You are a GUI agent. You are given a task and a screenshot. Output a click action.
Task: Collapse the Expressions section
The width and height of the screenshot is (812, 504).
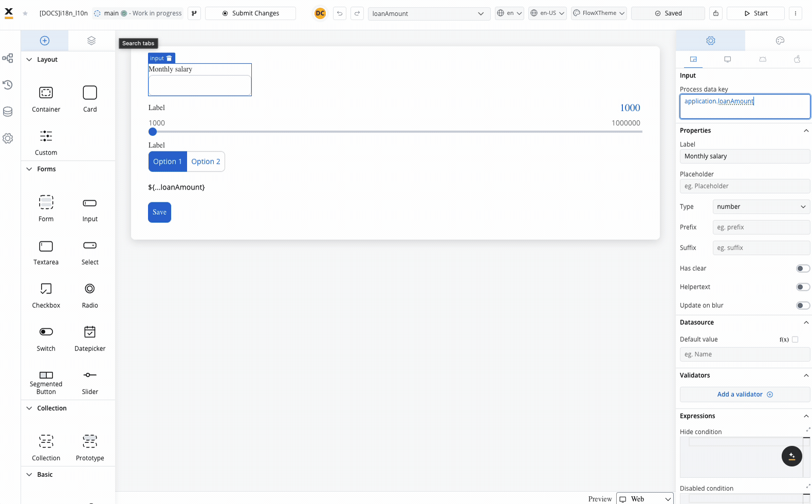[806, 416]
